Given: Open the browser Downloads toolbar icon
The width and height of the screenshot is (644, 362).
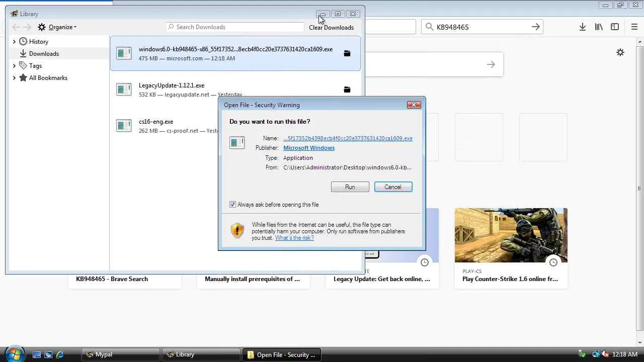Looking at the screenshot, I should coord(583,27).
